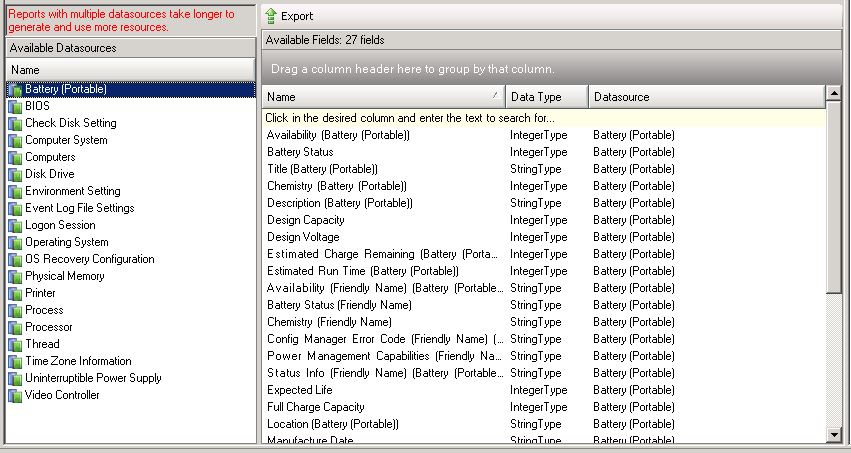Select the 'Description (Battery (Portable))' field

[x=340, y=203]
